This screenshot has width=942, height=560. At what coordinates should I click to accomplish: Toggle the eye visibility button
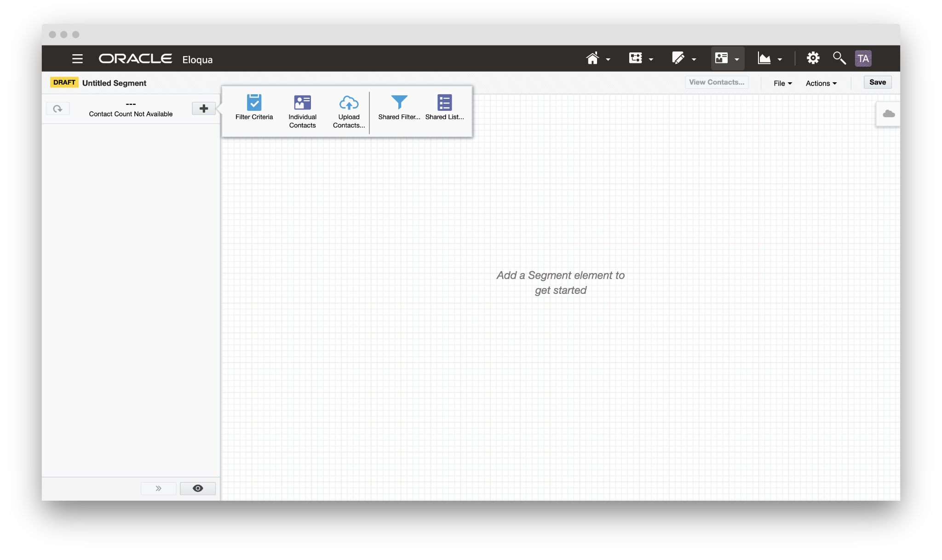click(x=198, y=488)
